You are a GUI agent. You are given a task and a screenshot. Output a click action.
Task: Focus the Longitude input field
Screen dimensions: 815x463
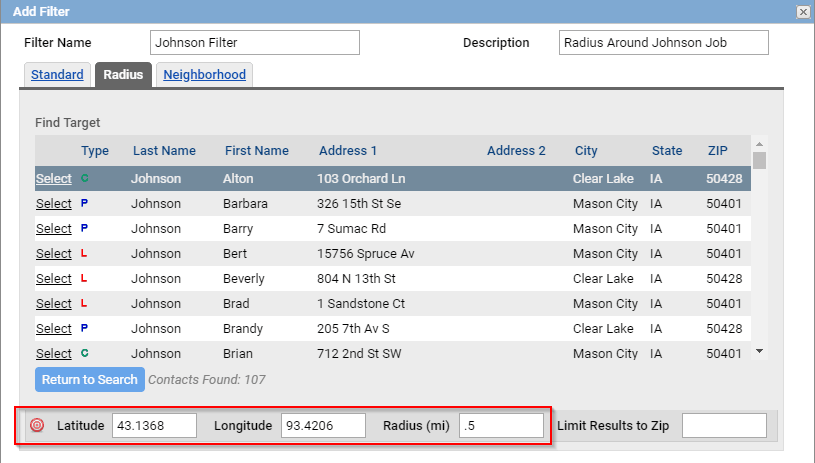(323, 426)
